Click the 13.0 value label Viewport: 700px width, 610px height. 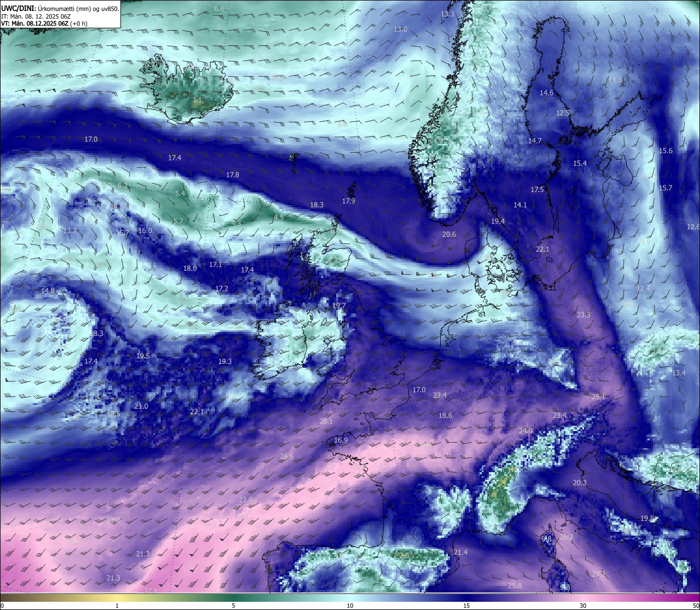coord(400,29)
